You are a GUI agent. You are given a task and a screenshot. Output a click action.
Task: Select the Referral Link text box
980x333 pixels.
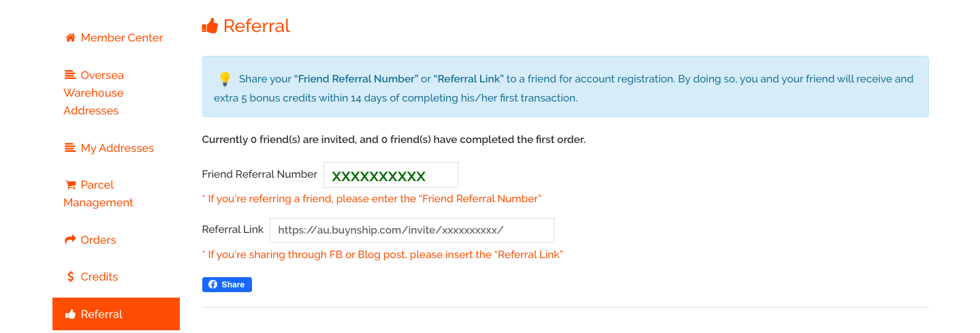(x=411, y=230)
